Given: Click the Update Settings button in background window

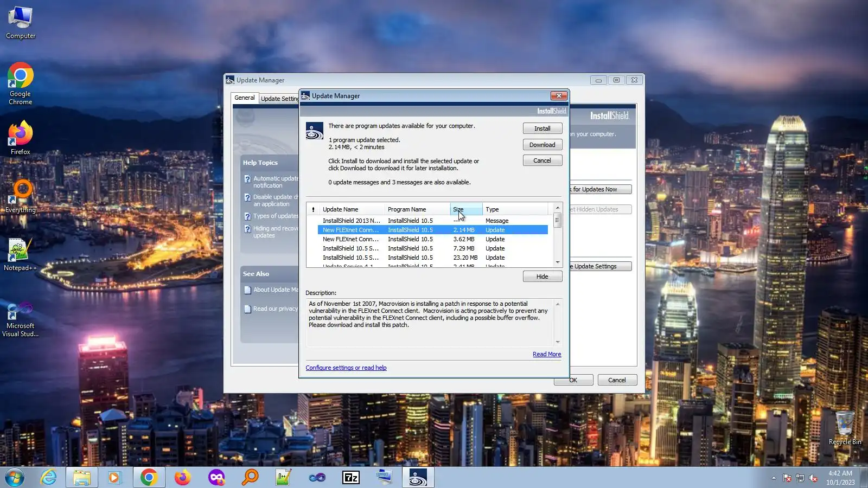Looking at the screenshot, I should (601, 266).
